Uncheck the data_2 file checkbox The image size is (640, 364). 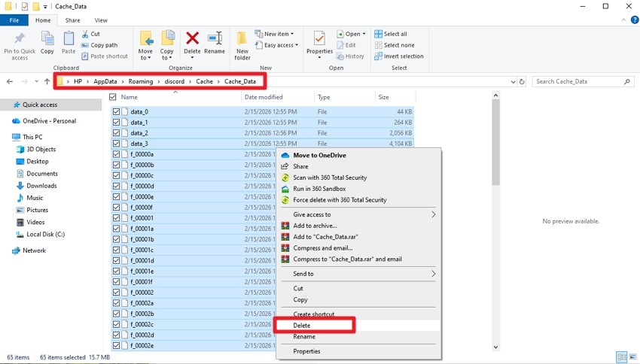116,133
